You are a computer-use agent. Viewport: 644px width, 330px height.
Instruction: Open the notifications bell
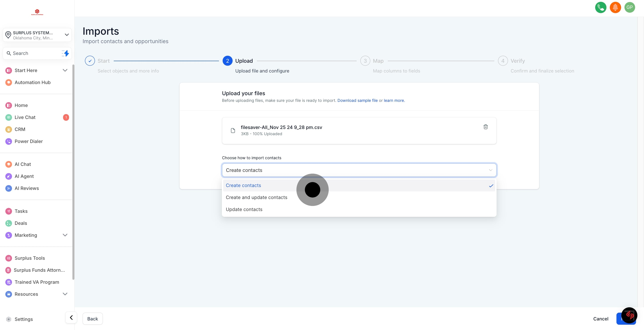[x=615, y=7]
